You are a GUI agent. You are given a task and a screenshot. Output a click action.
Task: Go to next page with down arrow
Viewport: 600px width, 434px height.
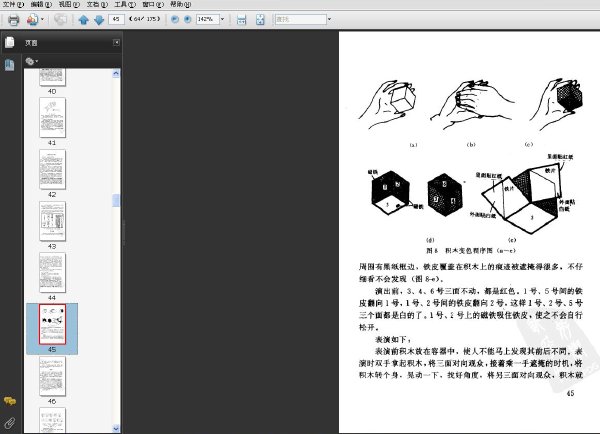[x=99, y=20]
